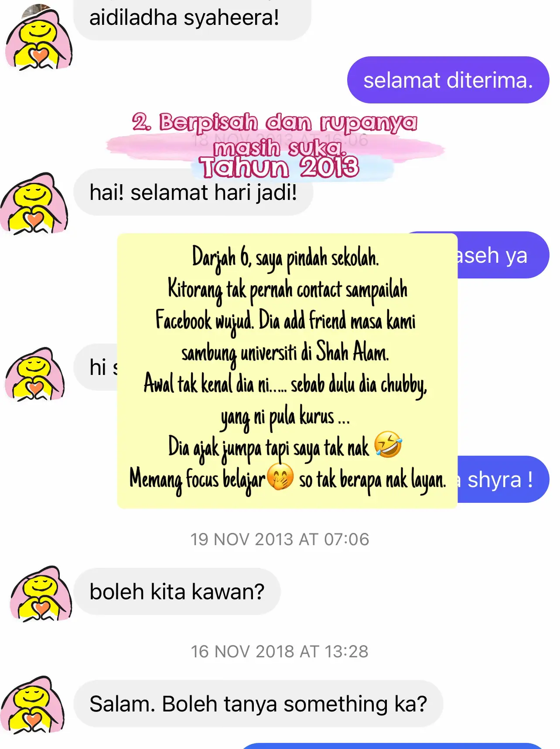This screenshot has width=560, height=749.
Task: Tap the hand-over-mouth emoji sticker
Action: tap(280, 477)
